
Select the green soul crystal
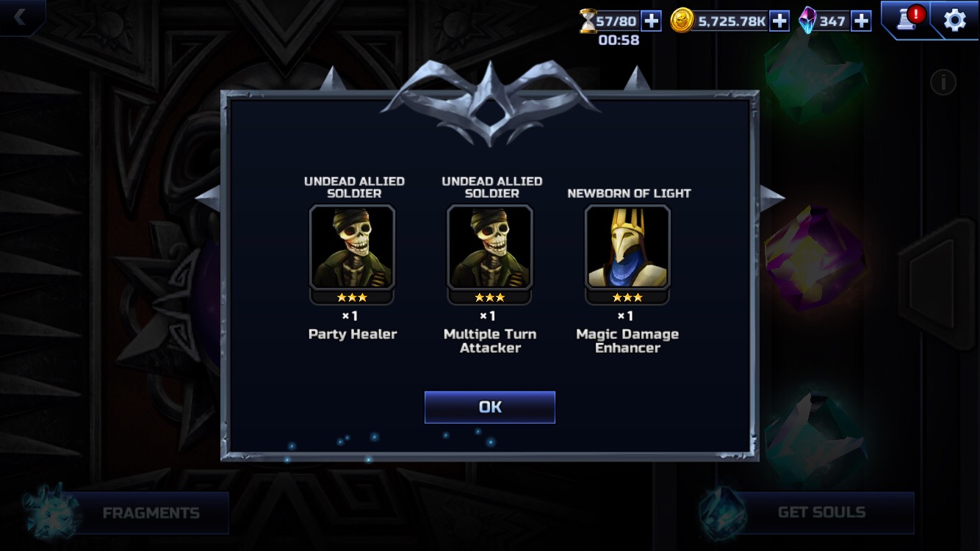click(816, 71)
